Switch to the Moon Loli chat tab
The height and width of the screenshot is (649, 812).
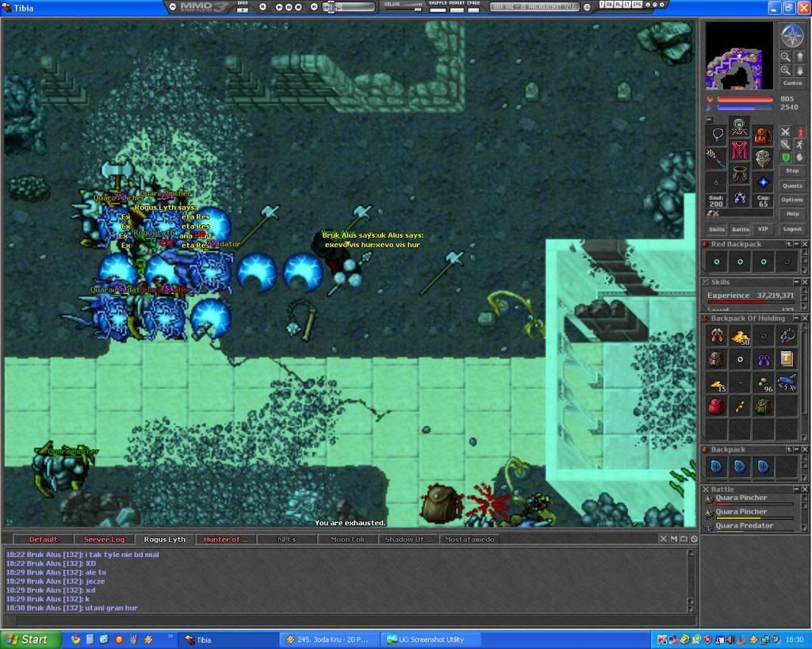click(347, 540)
